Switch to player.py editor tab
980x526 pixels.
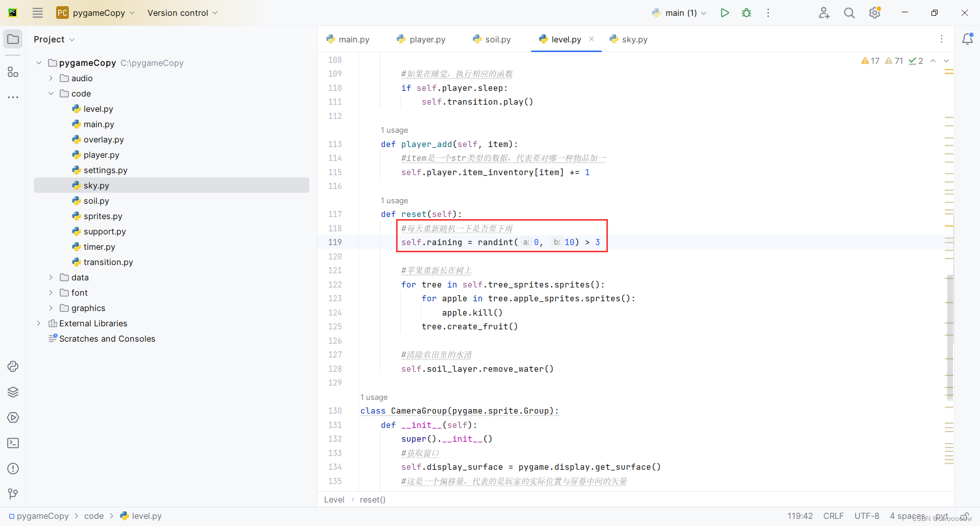(421, 39)
